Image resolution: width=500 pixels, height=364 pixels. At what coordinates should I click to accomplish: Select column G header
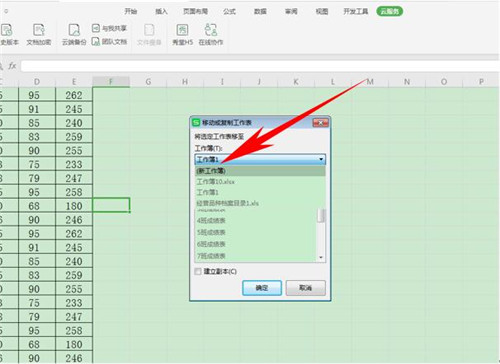pos(148,82)
